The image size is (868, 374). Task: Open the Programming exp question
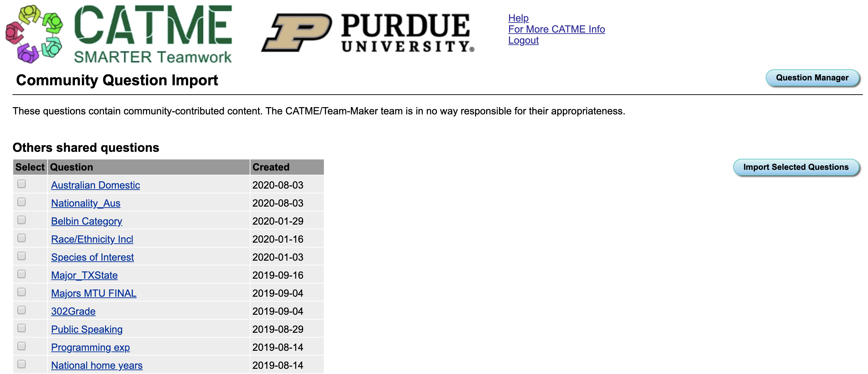[90, 347]
